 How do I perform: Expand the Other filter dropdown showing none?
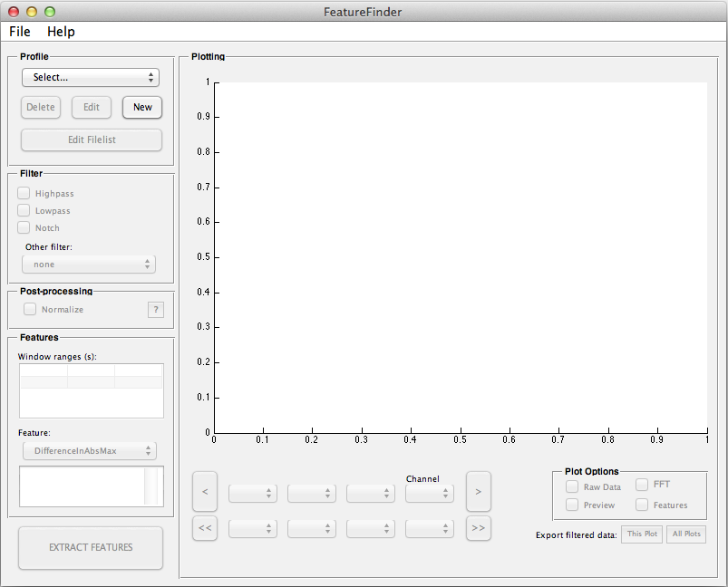(x=89, y=265)
